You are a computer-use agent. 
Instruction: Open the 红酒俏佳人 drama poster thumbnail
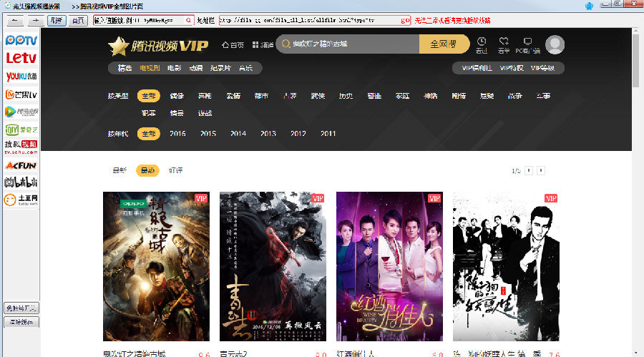coord(389,266)
